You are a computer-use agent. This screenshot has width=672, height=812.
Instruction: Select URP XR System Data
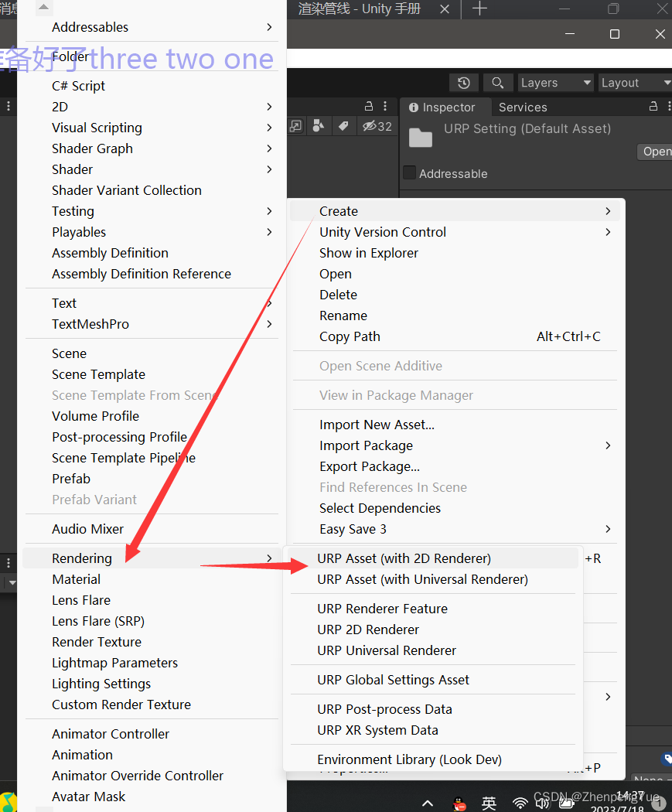[434, 730]
